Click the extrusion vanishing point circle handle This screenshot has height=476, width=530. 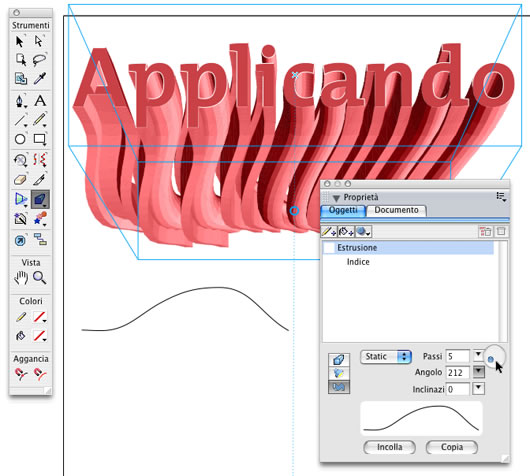(294, 211)
